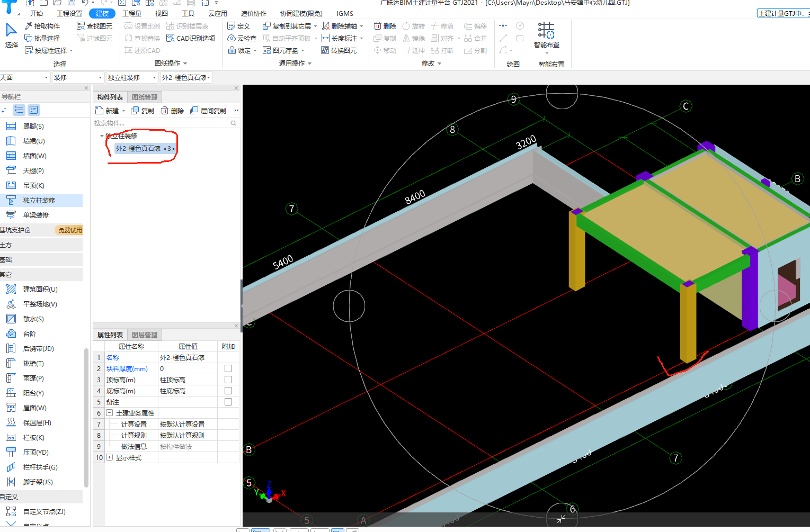The image size is (810, 532).
Task: Open 开始 ribbon tab
Action: 37,13
